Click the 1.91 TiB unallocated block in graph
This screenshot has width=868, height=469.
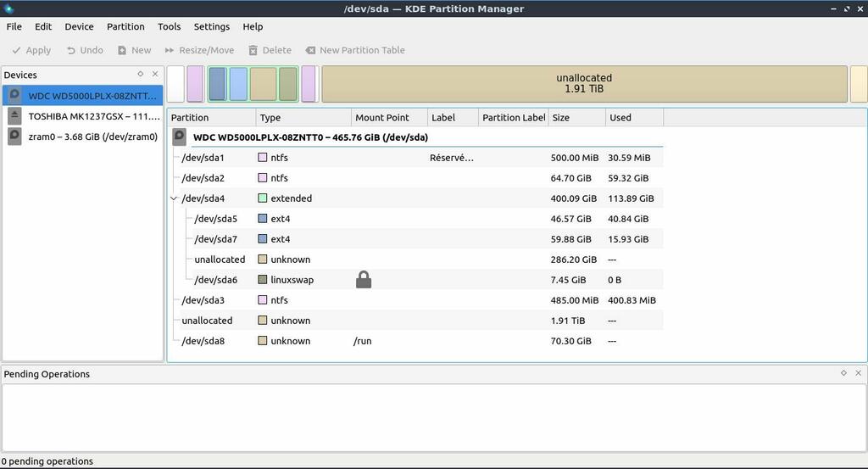584,83
